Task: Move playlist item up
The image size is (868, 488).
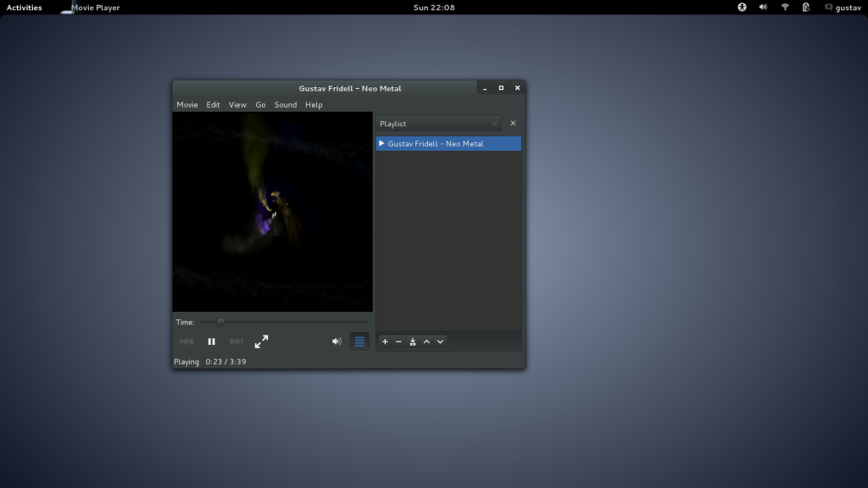Action: [426, 341]
